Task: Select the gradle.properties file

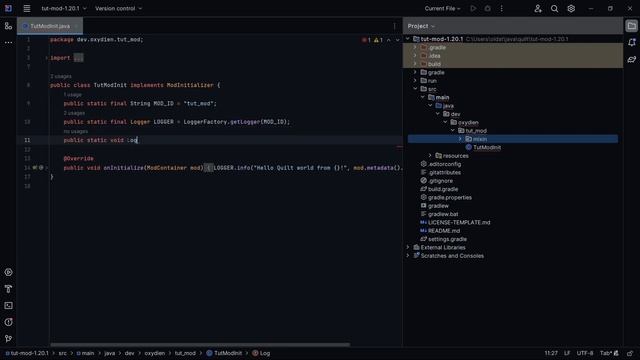Action: [x=449, y=198]
